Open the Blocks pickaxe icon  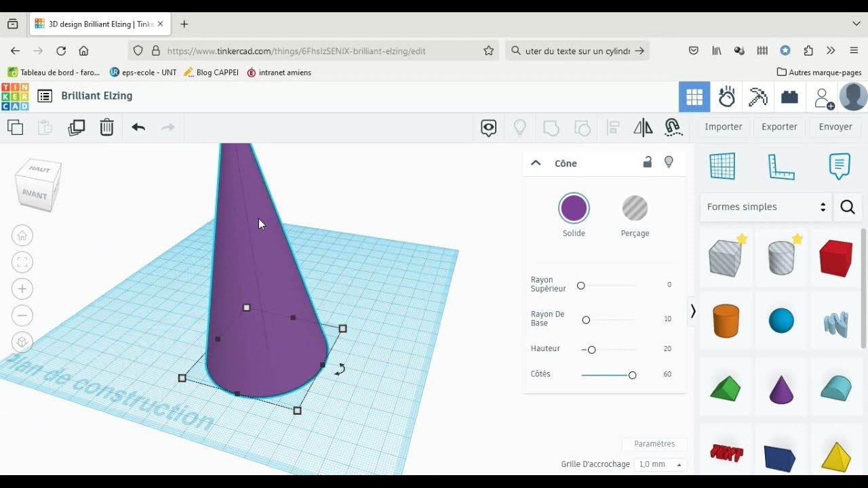pos(758,97)
